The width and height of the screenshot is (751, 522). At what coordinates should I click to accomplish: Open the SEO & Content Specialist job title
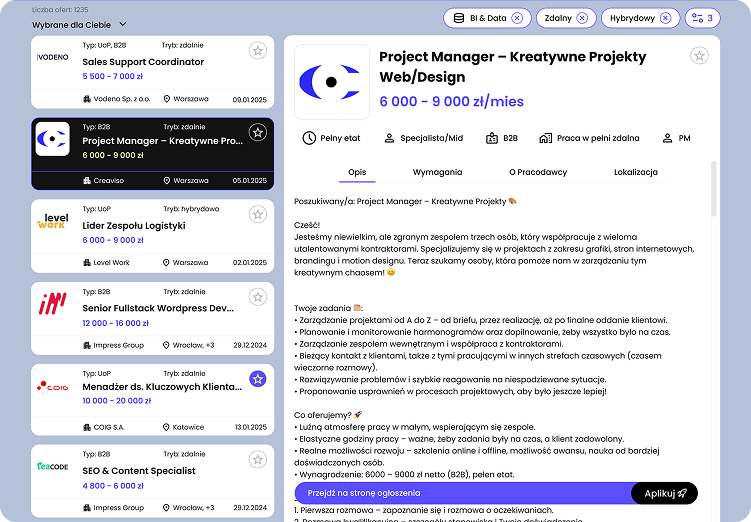[139, 471]
